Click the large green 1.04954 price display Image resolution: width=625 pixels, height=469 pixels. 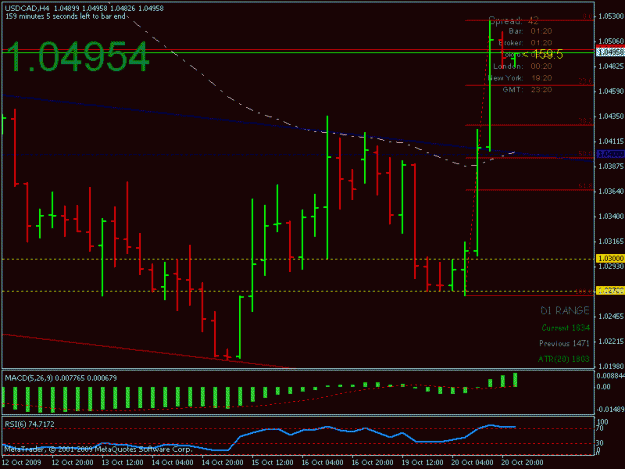click(78, 57)
